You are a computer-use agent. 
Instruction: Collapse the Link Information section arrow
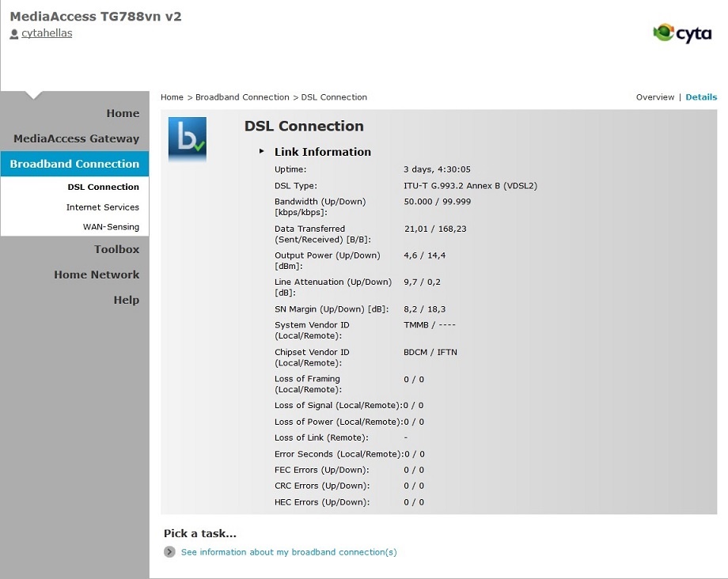[x=261, y=151]
